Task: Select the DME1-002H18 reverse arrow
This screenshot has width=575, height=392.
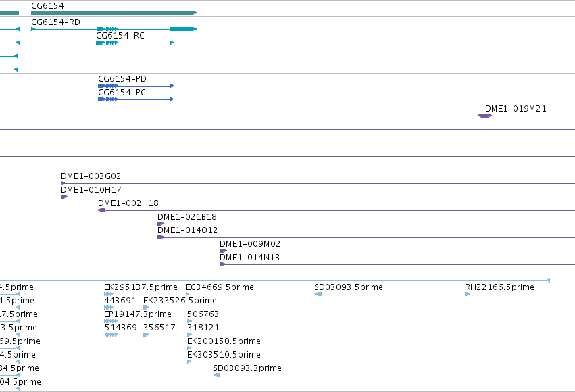Action: (102, 210)
